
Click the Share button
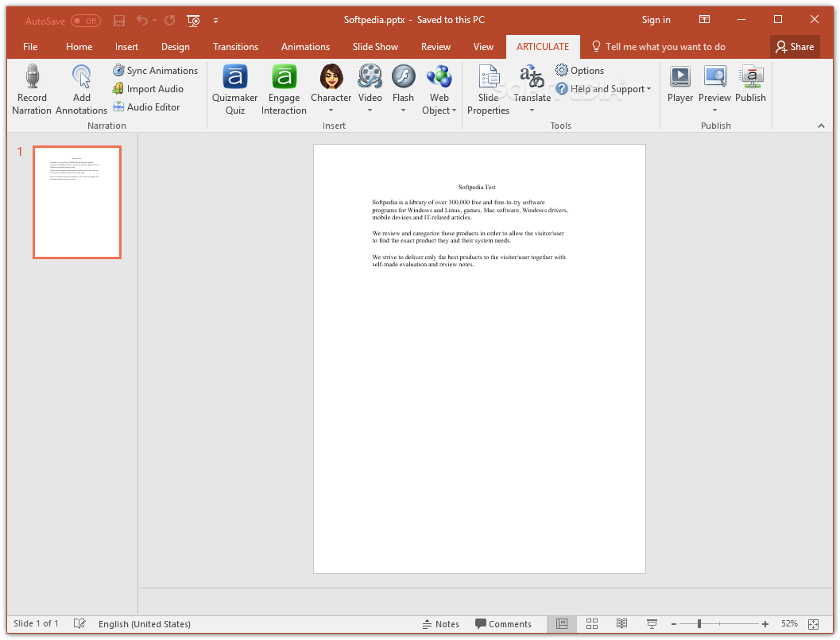pos(795,47)
